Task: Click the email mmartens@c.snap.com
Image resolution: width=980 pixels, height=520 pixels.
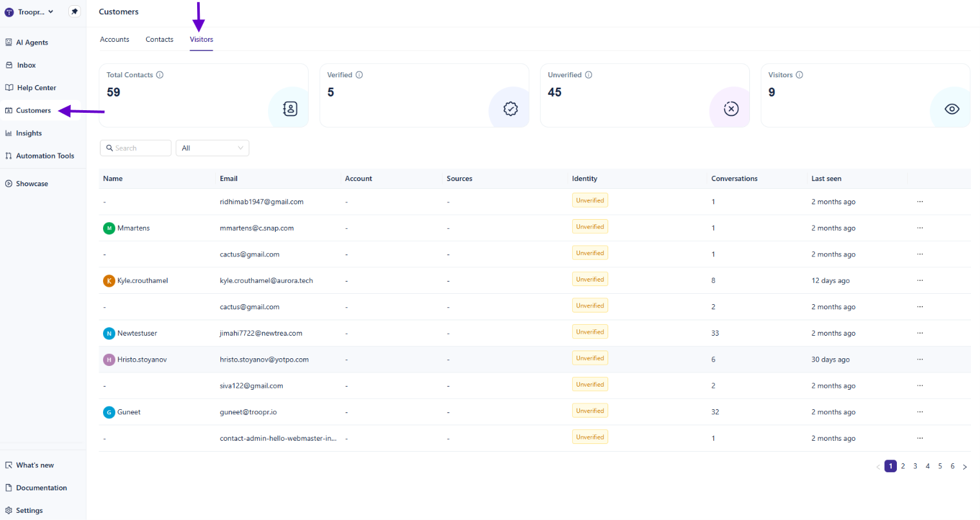Action: 257,228
